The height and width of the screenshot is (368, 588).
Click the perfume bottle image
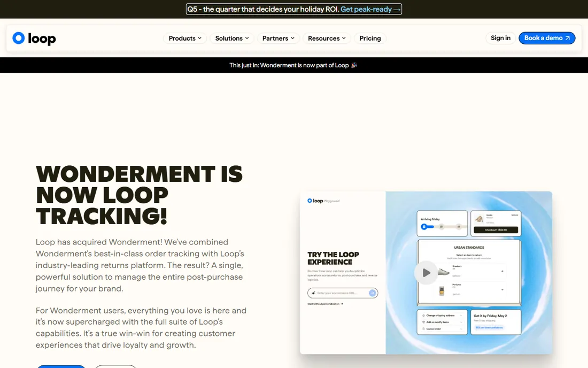tap(442, 291)
